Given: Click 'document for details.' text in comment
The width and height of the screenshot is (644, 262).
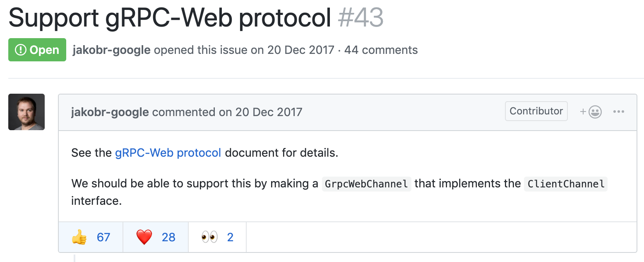Looking at the screenshot, I should click(x=281, y=153).
